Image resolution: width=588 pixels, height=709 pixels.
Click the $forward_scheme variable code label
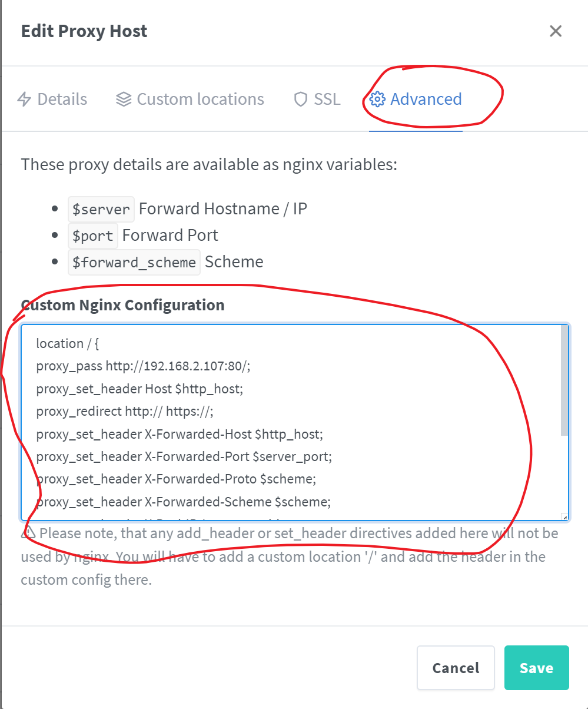point(134,262)
